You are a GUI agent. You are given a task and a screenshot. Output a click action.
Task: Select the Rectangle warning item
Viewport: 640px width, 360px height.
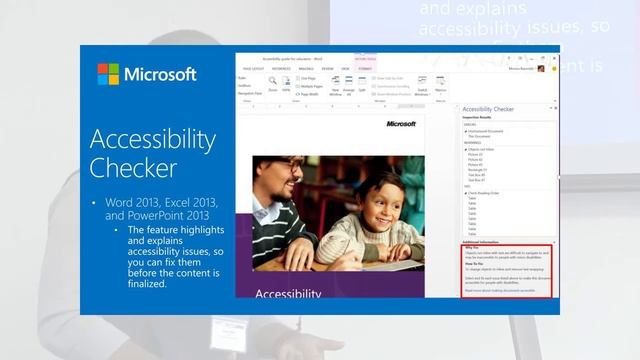tap(477, 170)
